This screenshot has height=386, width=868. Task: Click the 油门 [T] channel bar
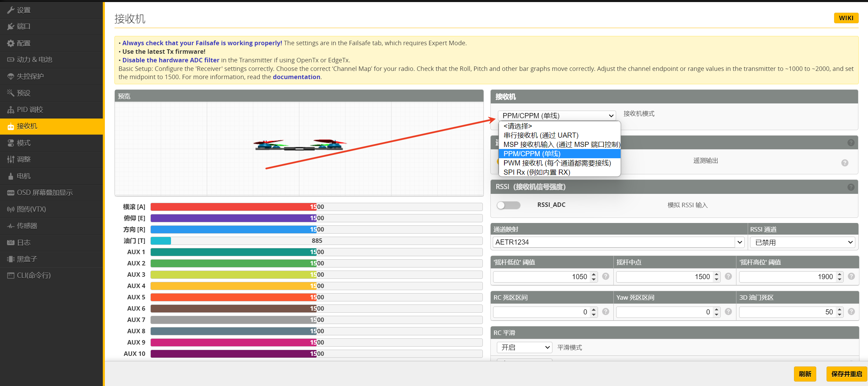pyautogui.click(x=316, y=241)
